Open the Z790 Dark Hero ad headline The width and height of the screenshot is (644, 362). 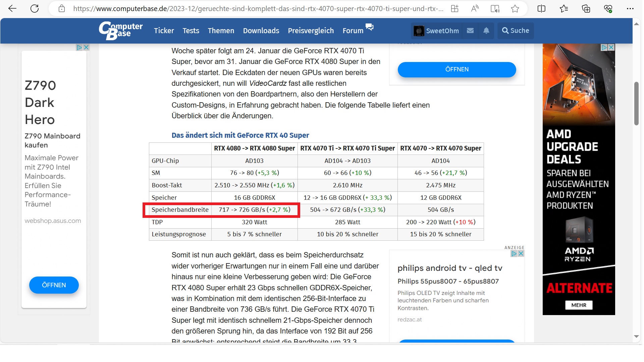tap(40, 103)
